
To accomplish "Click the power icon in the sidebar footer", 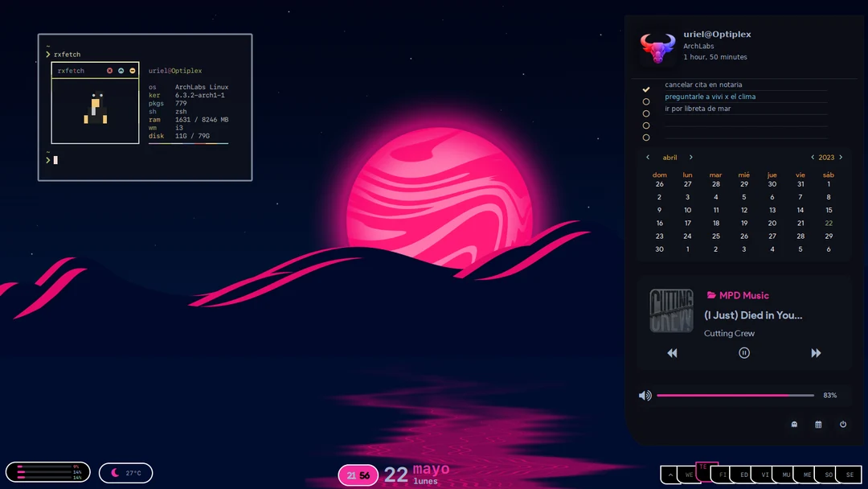I will pyautogui.click(x=843, y=424).
